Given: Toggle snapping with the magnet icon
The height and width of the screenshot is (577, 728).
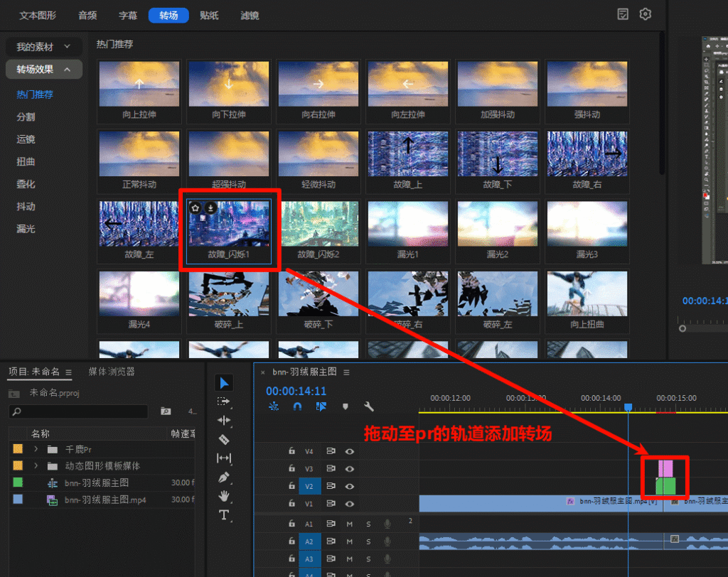Looking at the screenshot, I should click(x=297, y=406).
